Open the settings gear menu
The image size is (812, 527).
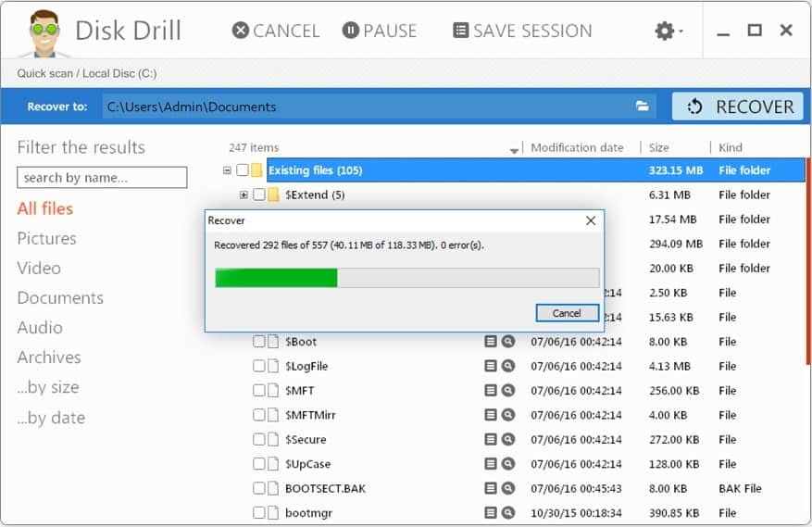click(668, 31)
